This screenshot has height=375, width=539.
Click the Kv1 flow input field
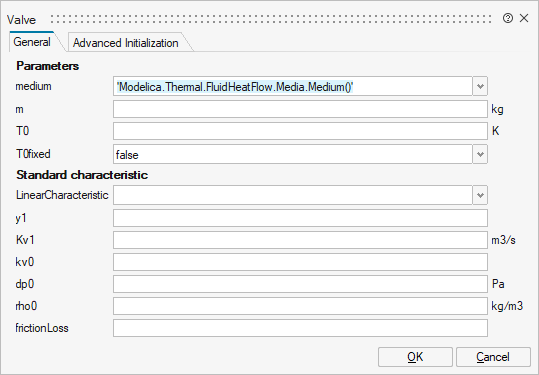pos(300,240)
